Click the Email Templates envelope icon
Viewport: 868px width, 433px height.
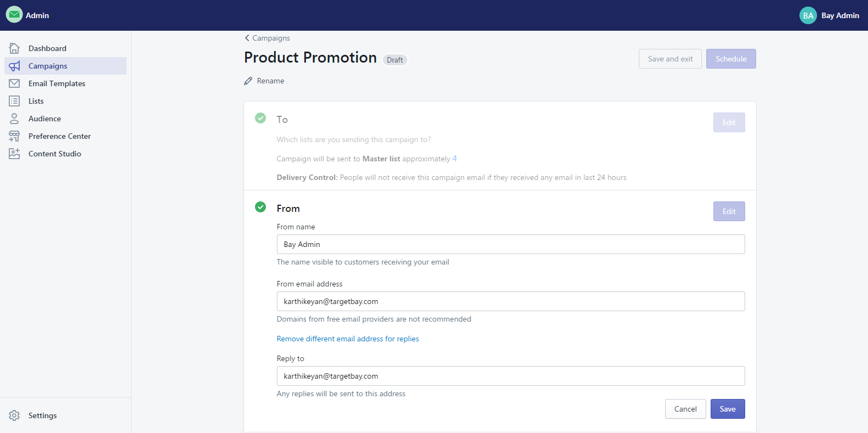click(x=14, y=83)
